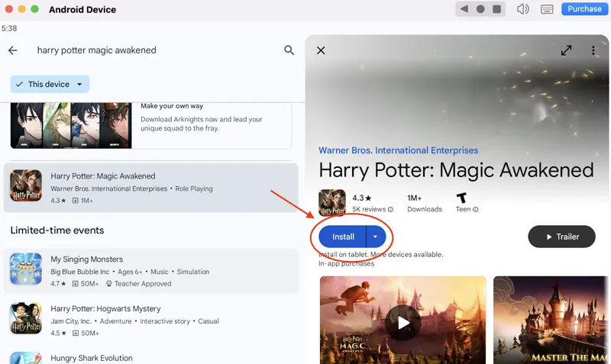Open the keyboard icon in the title bar
The height and width of the screenshot is (364, 611).
[x=547, y=9]
